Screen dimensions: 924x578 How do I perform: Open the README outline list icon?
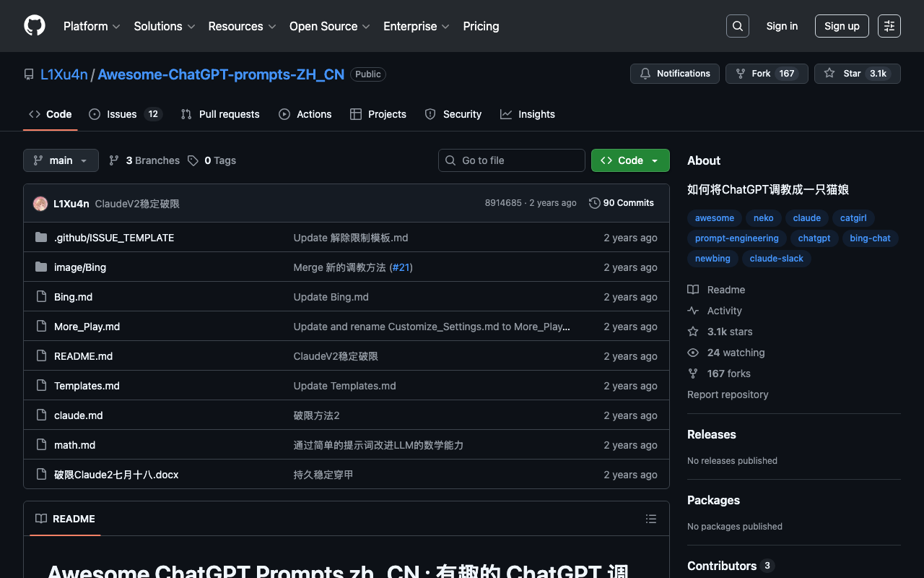650,519
